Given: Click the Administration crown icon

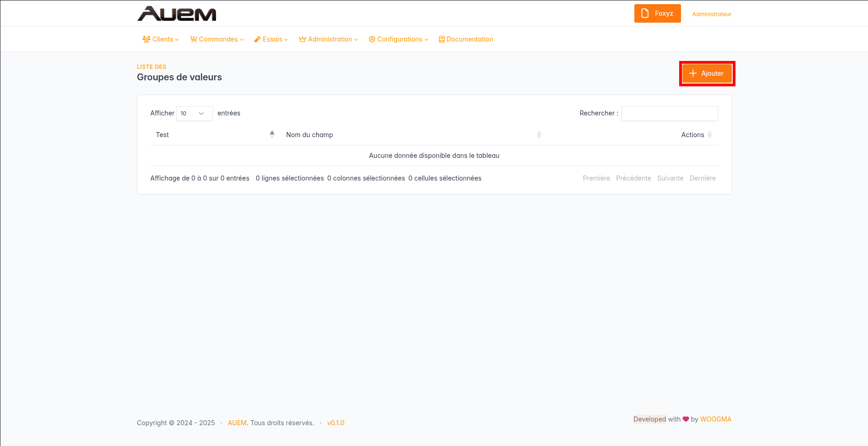Looking at the screenshot, I should click(302, 39).
